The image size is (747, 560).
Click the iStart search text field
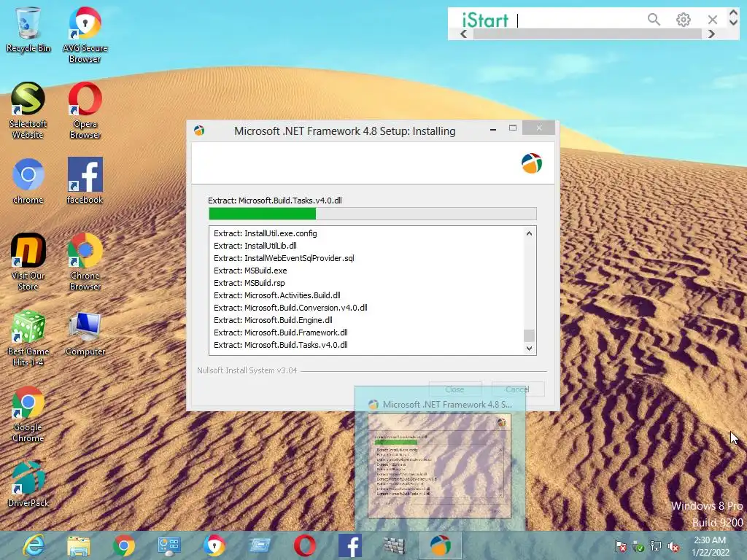(578, 20)
